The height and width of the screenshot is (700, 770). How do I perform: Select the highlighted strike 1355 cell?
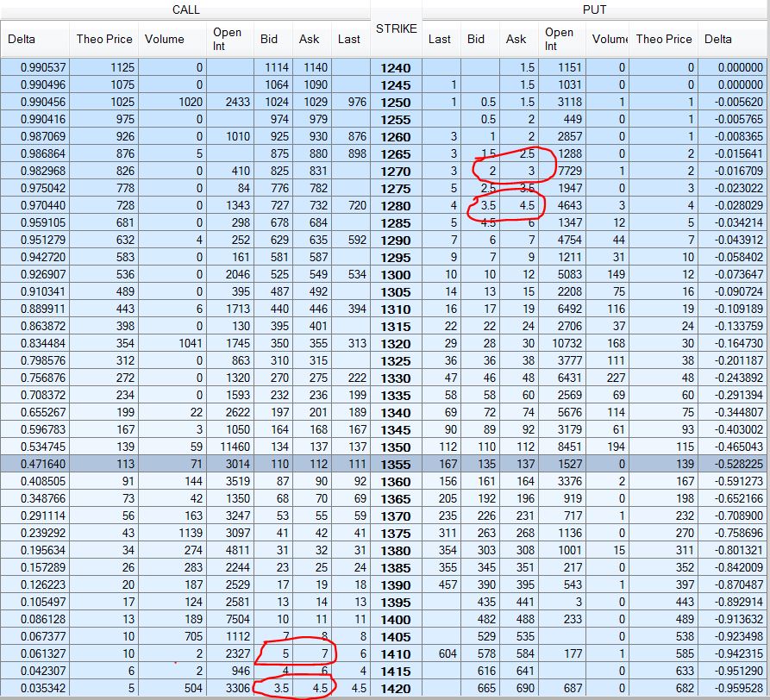[x=396, y=465]
